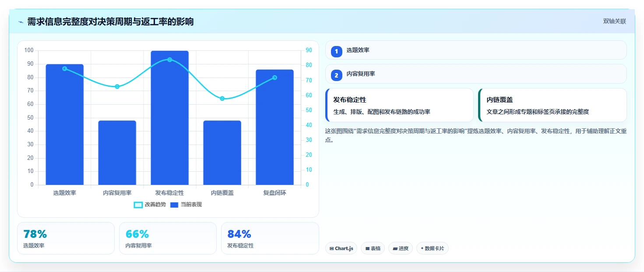This screenshot has height=272, width=644.
Task: Select the number 2 badge for 内容复用率
Action: click(336, 75)
